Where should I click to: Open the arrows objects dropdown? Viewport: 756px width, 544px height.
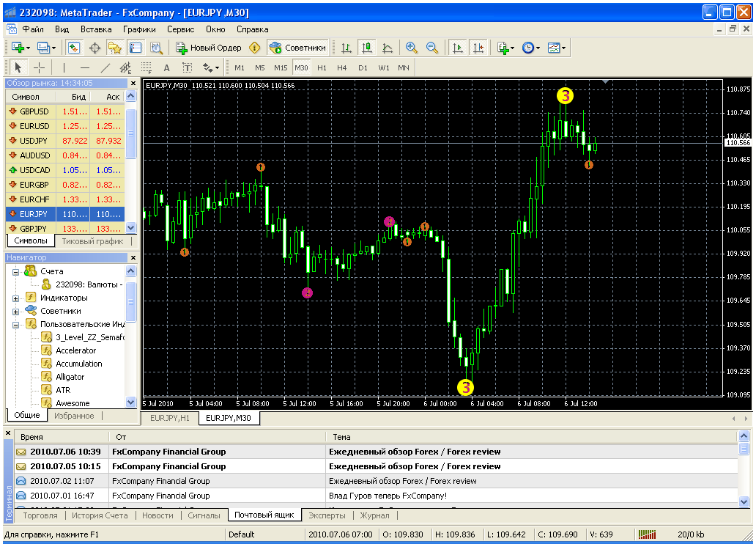pyautogui.click(x=211, y=67)
